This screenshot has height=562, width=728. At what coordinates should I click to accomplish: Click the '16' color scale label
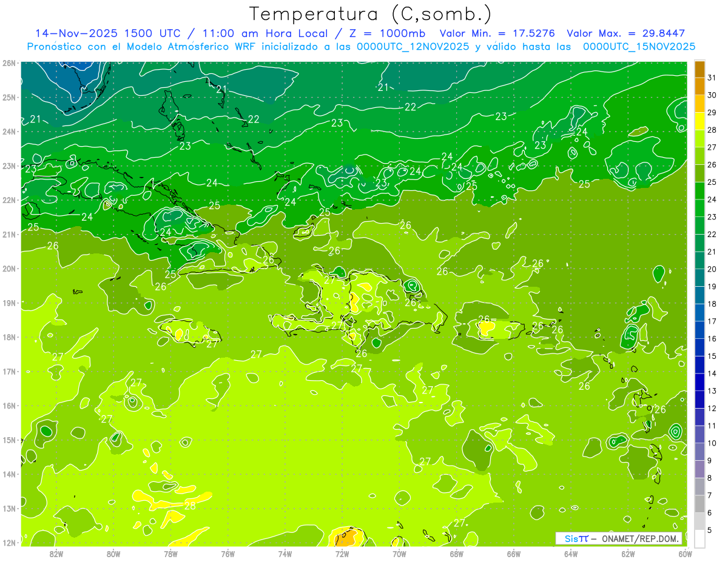(x=712, y=338)
